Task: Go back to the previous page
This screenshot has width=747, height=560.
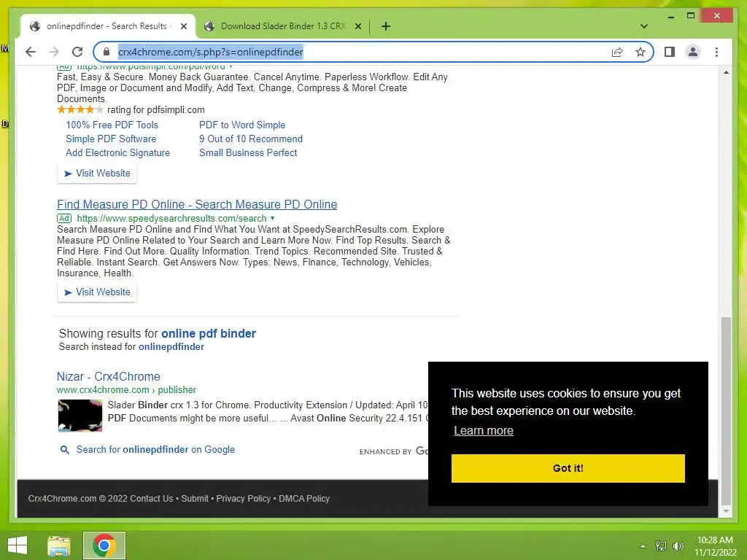Action: point(31,52)
